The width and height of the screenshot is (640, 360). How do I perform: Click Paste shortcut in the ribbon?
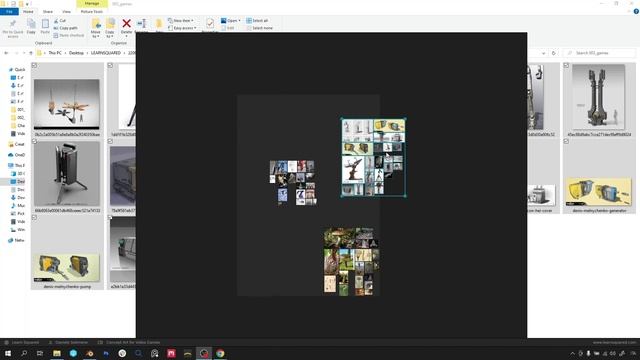69,36
